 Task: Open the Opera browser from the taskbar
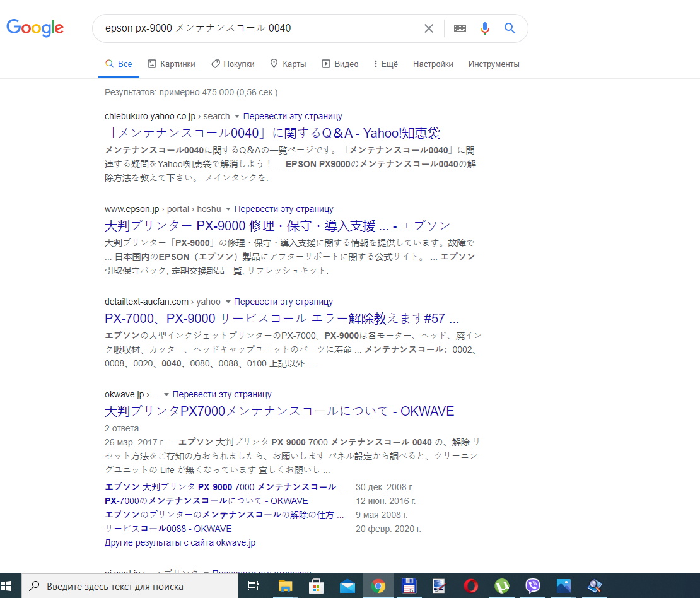pos(471,586)
